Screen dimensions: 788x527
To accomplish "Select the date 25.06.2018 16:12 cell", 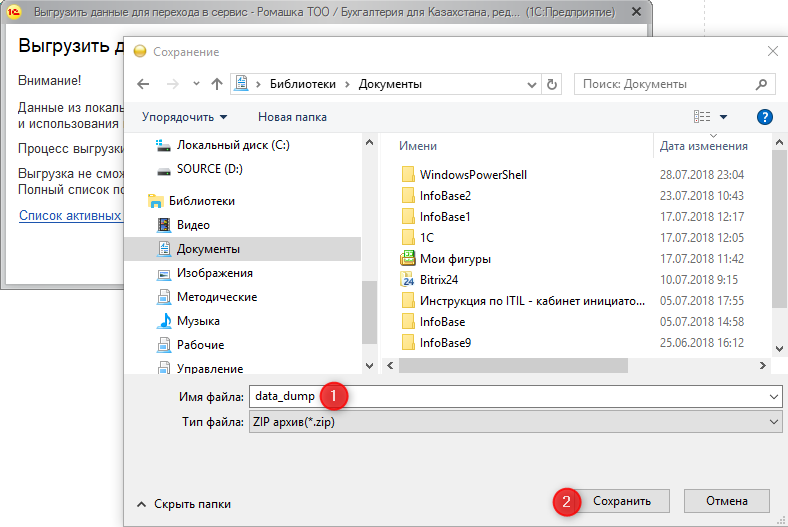I will pyautogui.click(x=702, y=343).
